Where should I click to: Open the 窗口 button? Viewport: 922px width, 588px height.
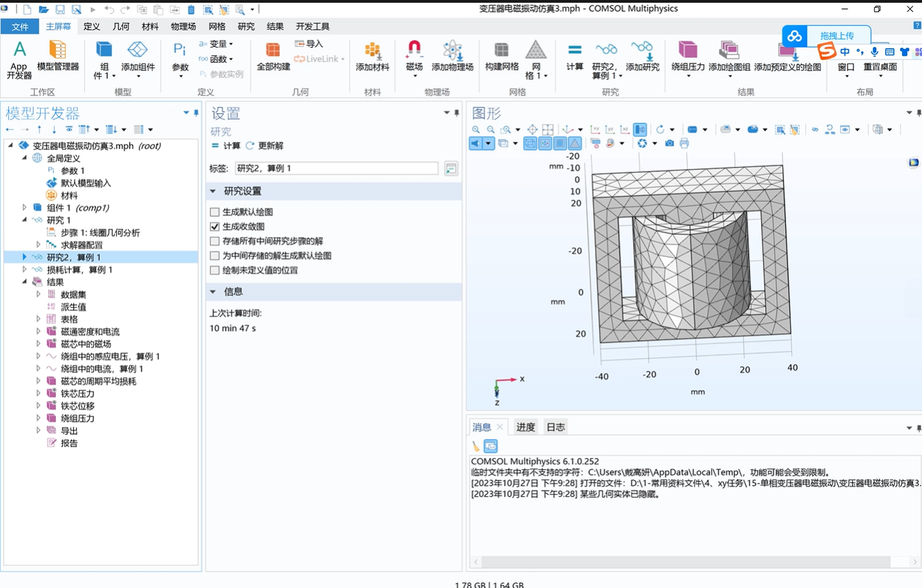(846, 60)
